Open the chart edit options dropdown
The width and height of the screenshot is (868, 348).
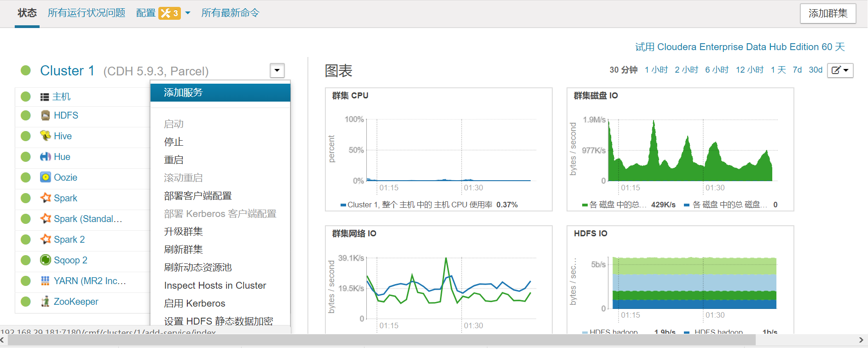pyautogui.click(x=840, y=70)
